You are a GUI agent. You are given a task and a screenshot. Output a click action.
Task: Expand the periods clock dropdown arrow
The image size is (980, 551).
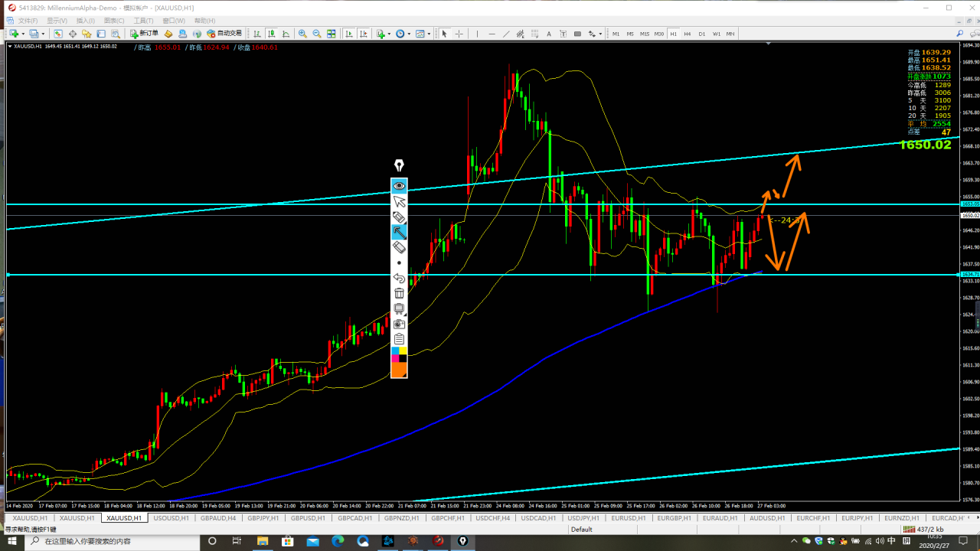point(410,34)
